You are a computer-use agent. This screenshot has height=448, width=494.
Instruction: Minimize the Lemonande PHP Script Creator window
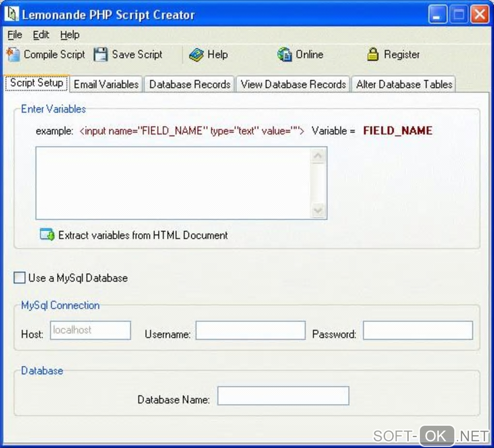click(x=437, y=15)
